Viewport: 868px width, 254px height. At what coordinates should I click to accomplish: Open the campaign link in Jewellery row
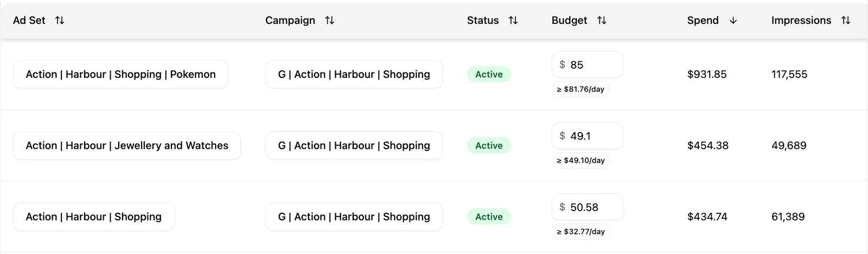(354, 146)
